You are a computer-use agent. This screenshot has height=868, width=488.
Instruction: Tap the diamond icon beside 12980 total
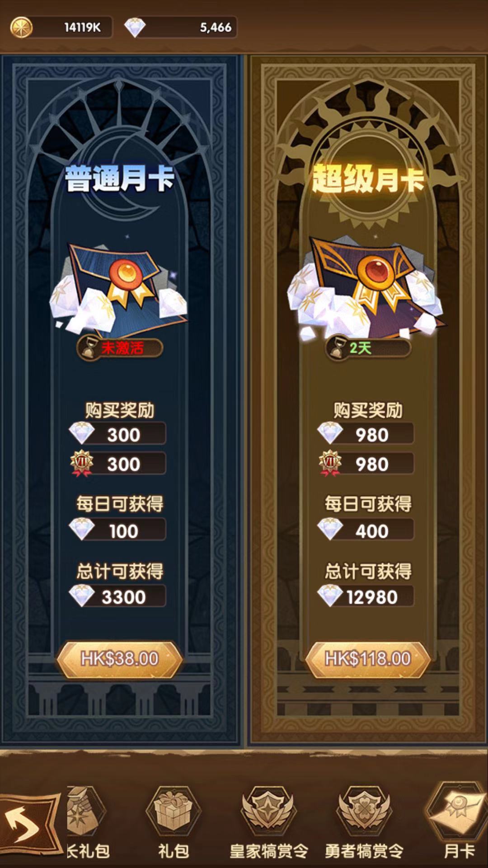pyautogui.click(x=330, y=596)
